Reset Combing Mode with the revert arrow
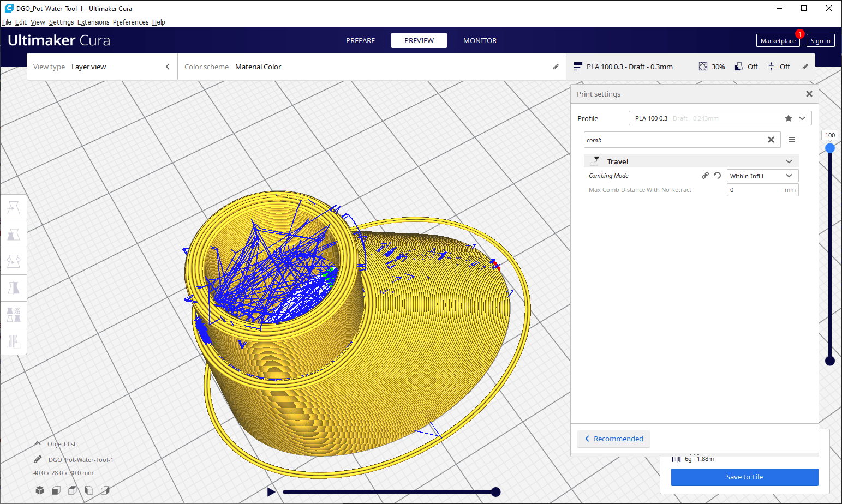The image size is (842, 504). click(x=717, y=176)
